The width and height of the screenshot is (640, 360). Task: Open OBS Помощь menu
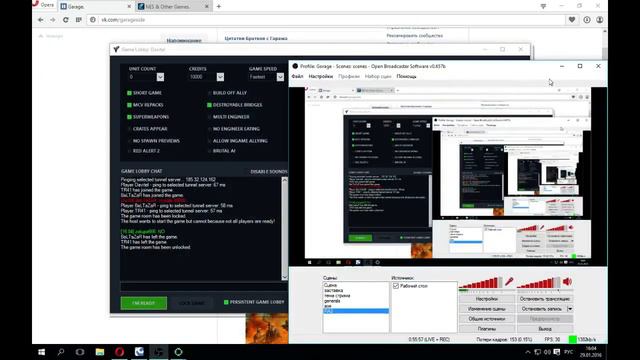click(x=407, y=76)
